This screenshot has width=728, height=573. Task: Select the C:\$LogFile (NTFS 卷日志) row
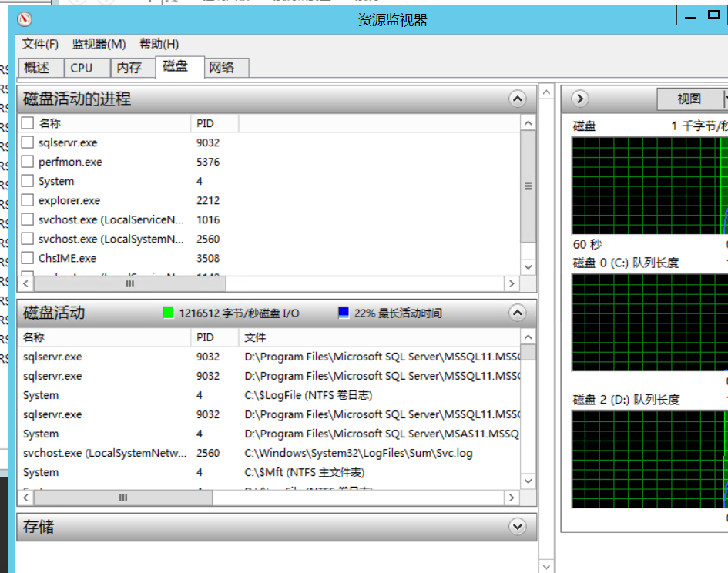click(x=270, y=395)
